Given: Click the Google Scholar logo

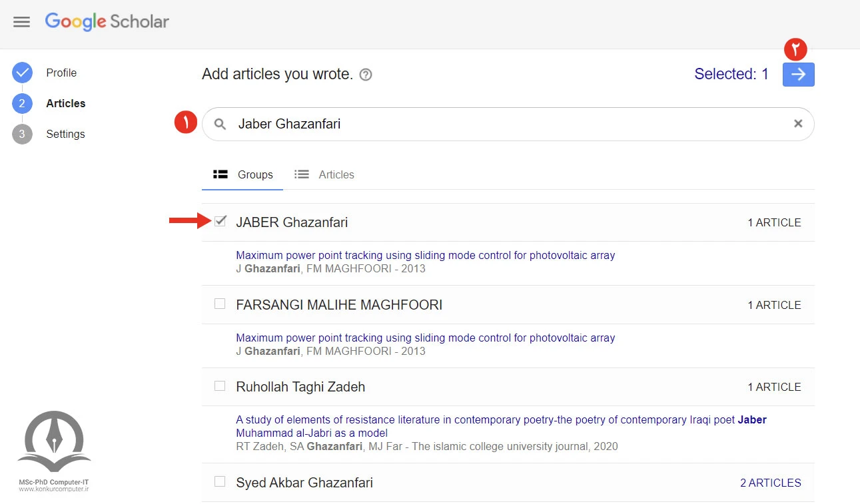Looking at the screenshot, I should point(107,21).
